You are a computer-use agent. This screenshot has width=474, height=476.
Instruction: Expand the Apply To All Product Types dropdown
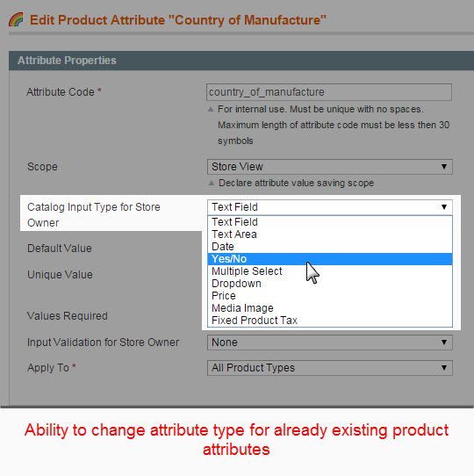tap(330, 368)
